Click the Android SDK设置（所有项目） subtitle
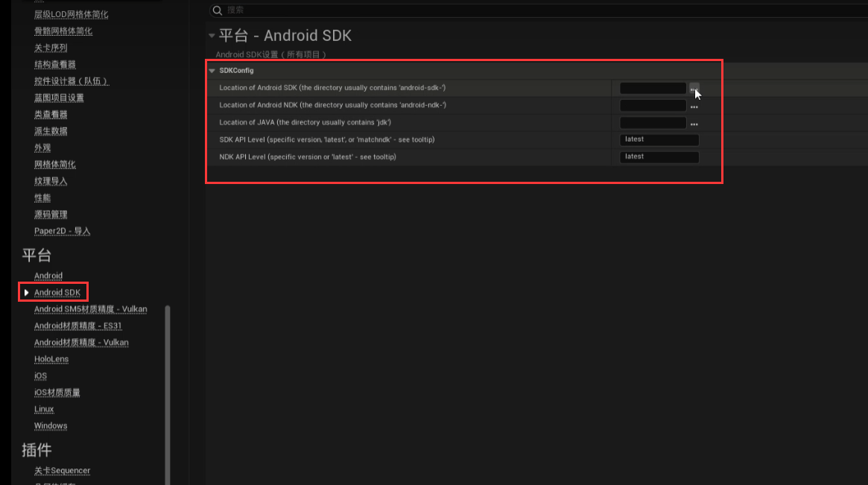868x485 pixels. tap(270, 54)
